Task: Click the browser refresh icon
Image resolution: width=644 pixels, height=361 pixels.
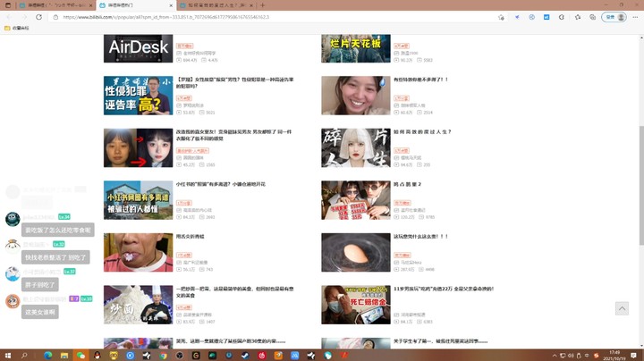Action: [x=38, y=17]
